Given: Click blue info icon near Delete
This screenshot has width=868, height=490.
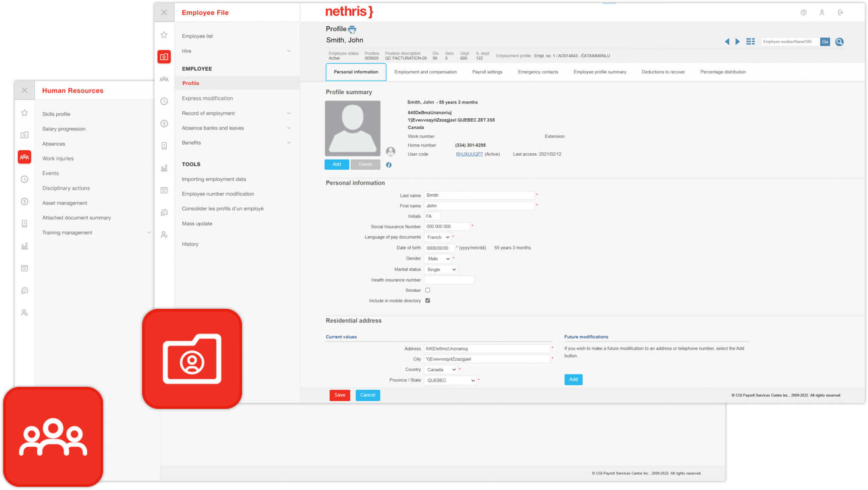Looking at the screenshot, I should (x=389, y=165).
